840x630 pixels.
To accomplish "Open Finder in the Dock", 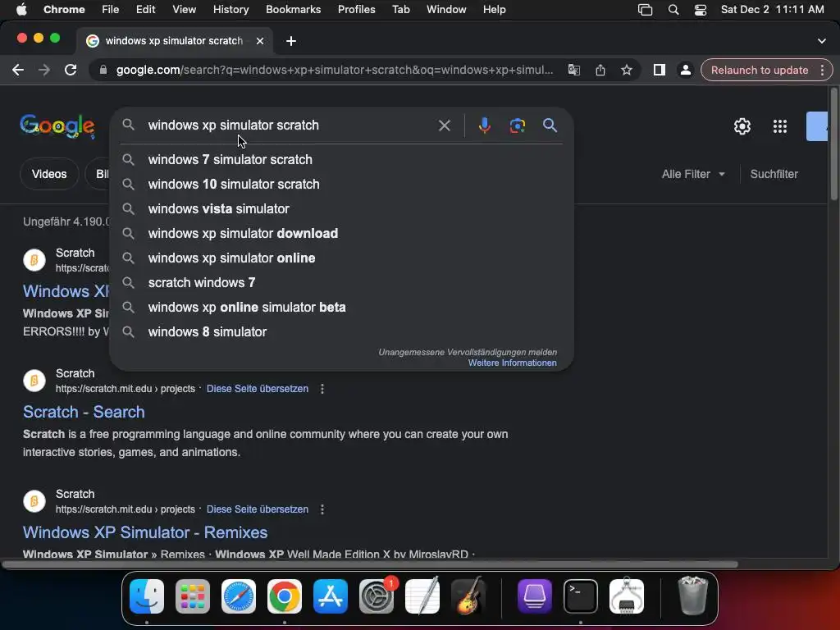I will coord(147,596).
